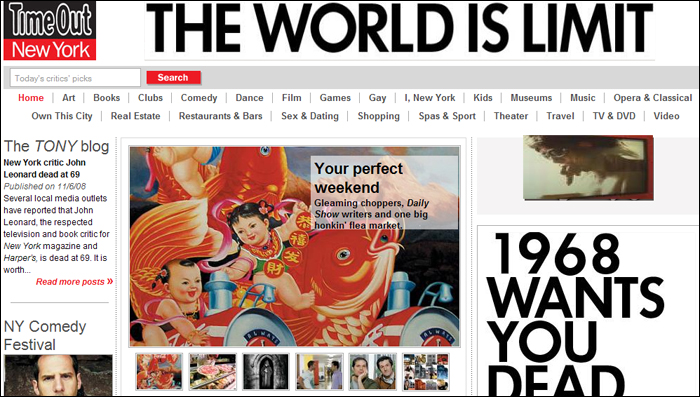
Task: Click Read more posts link
Action: tap(74, 282)
